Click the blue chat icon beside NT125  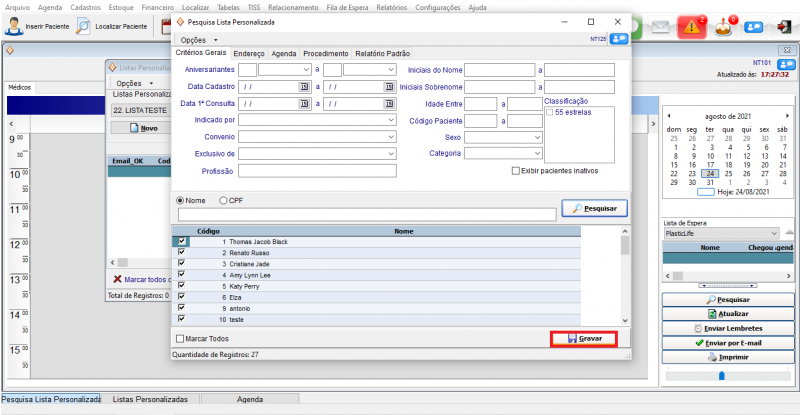[621, 39]
